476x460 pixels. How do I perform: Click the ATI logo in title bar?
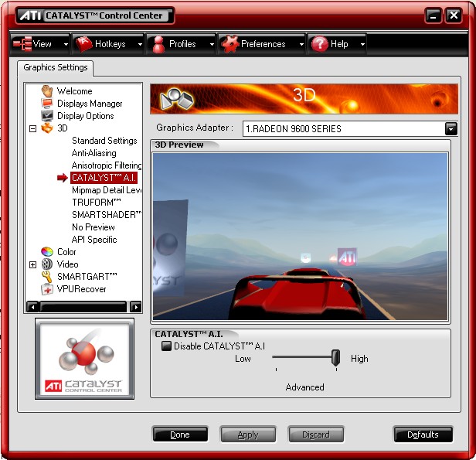(30, 15)
